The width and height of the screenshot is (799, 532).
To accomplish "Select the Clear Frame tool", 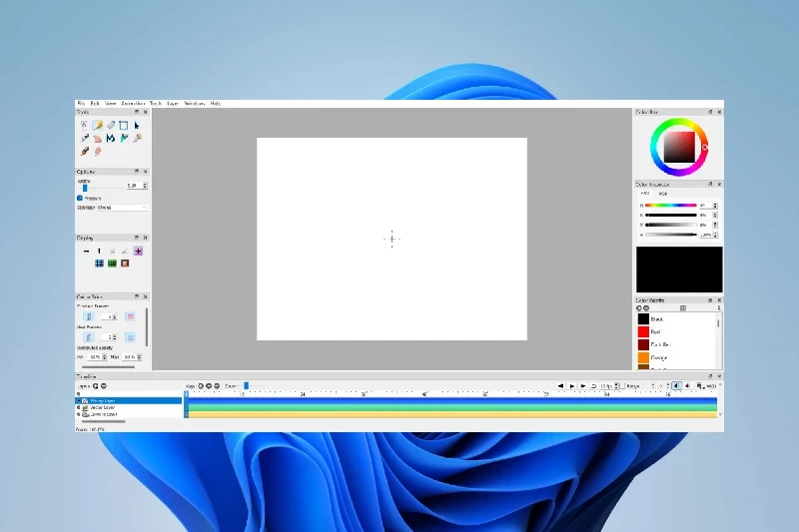I will point(85,125).
